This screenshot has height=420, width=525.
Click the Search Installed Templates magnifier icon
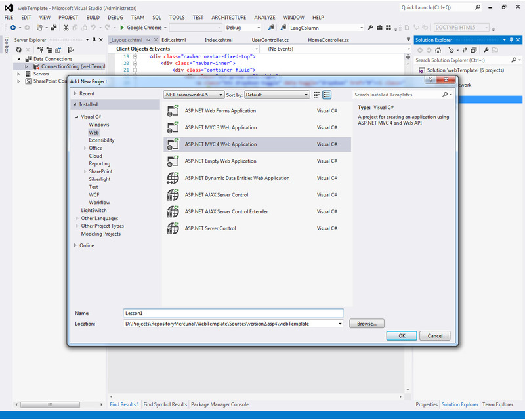pyautogui.click(x=445, y=94)
